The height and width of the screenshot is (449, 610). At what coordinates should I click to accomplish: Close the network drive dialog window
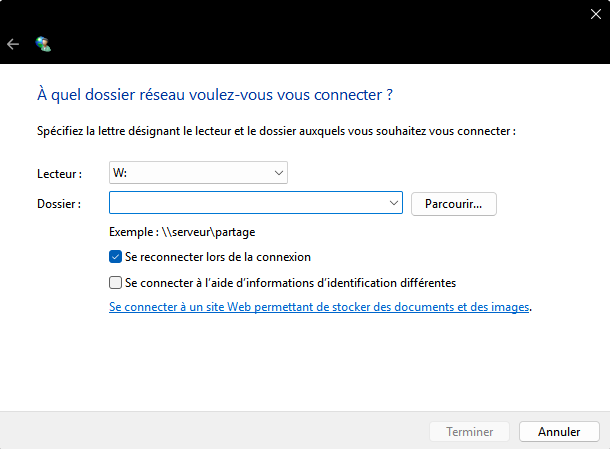click(595, 13)
